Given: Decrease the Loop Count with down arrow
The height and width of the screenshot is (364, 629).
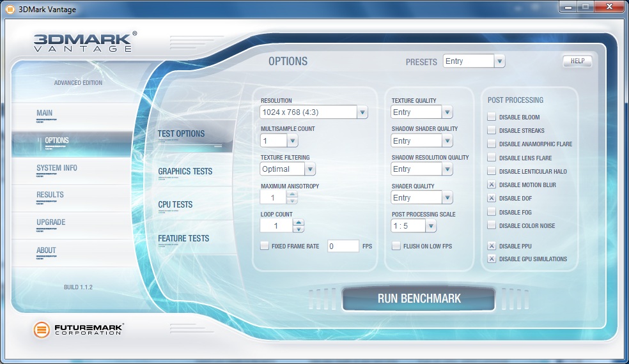Looking at the screenshot, I should 299,229.
